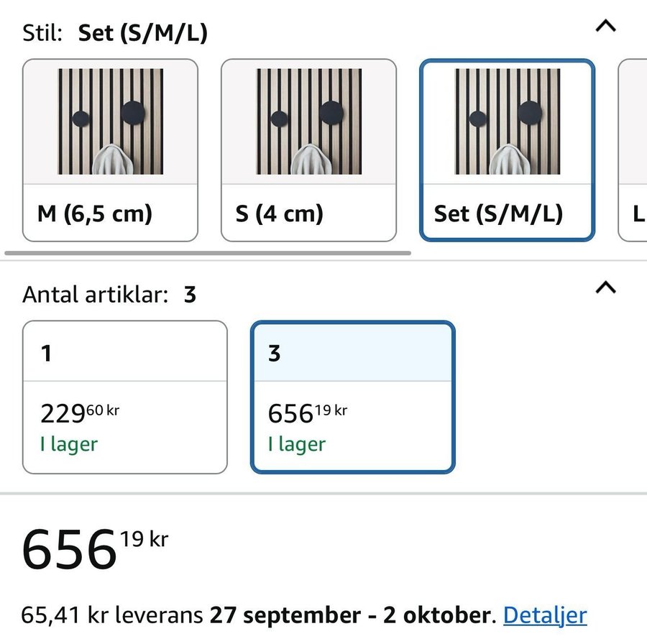Click the 27 september - 2 oktober delivery text

[x=350, y=615]
